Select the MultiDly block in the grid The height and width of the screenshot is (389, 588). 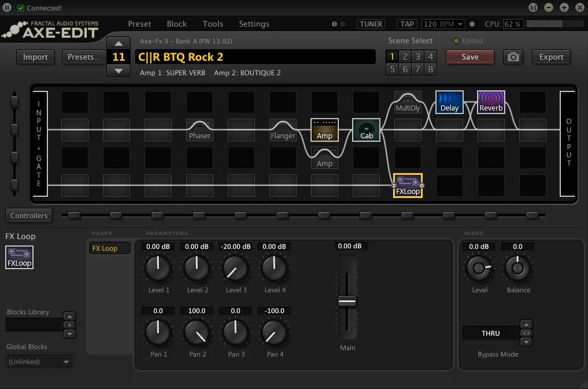[x=408, y=102]
